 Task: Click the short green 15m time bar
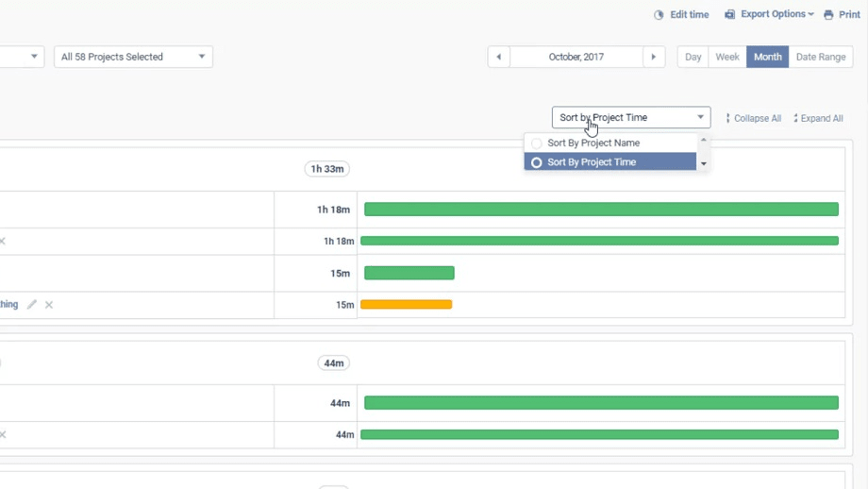point(409,273)
